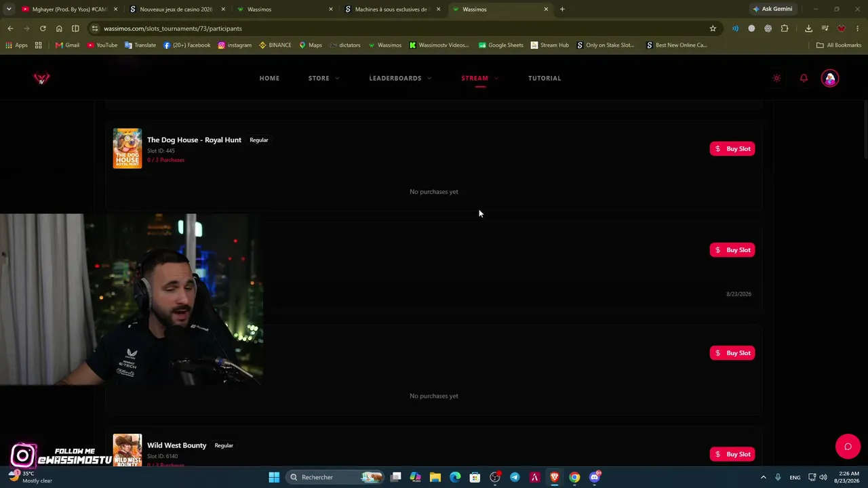868x488 pixels.
Task: Open the browser downloads icon
Action: (808, 28)
